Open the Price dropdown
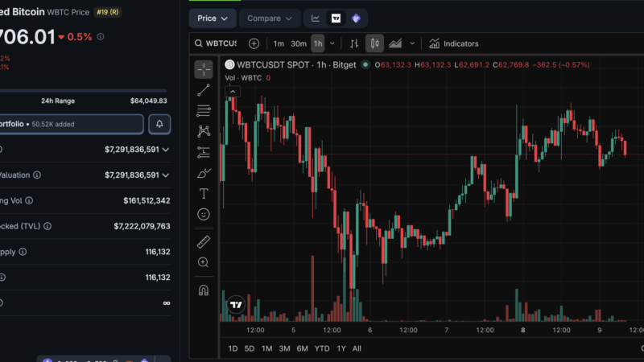Image resolution: width=644 pixels, height=362 pixels. click(x=213, y=19)
